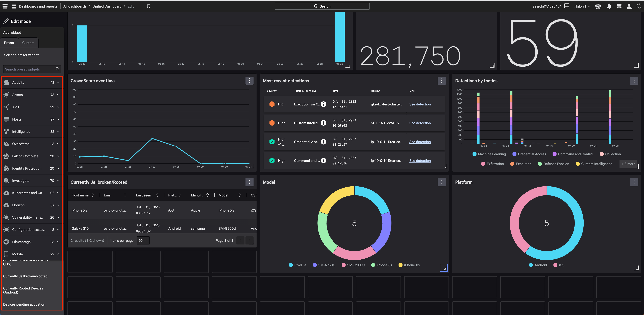The height and width of the screenshot is (315, 644).
Task: Click the Search preset widgets field
Action: click(x=32, y=69)
